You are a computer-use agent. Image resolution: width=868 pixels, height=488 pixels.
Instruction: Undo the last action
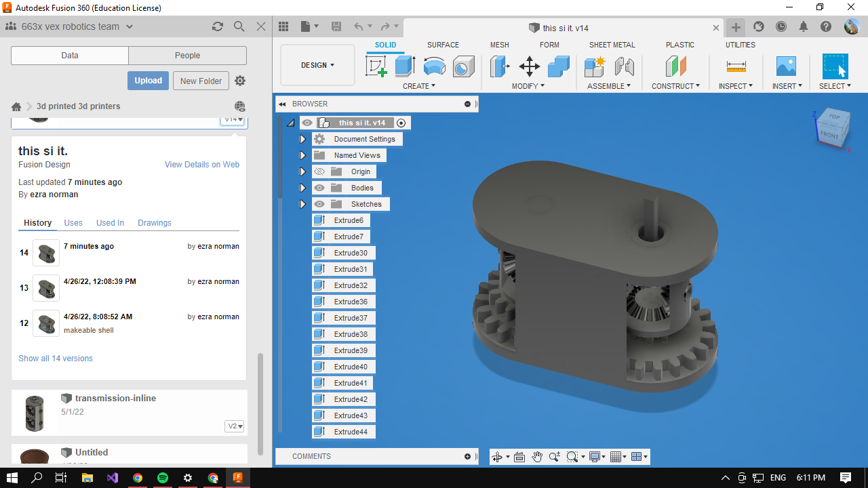(x=359, y=26)
